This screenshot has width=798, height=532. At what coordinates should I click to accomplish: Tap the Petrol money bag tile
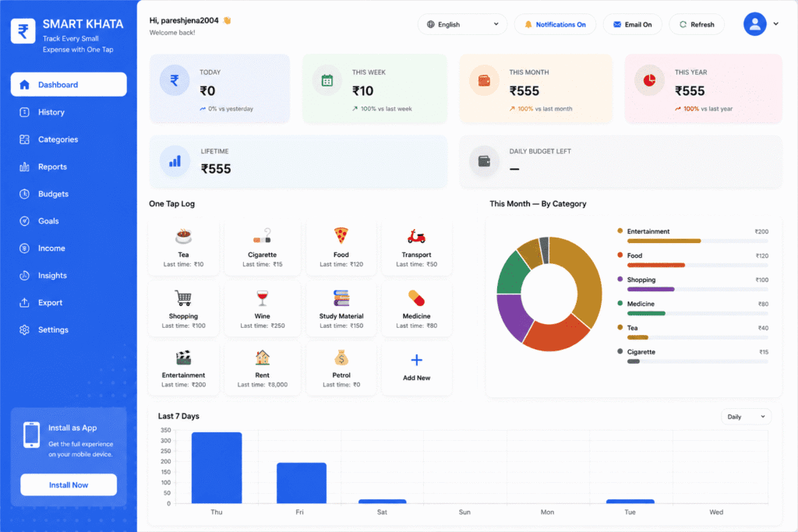coord(341,368)
